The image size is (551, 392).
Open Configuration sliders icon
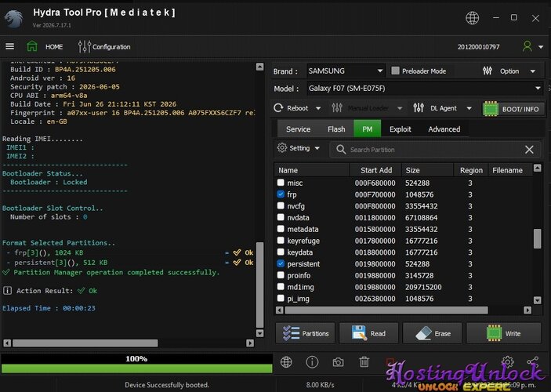[85, 46]
